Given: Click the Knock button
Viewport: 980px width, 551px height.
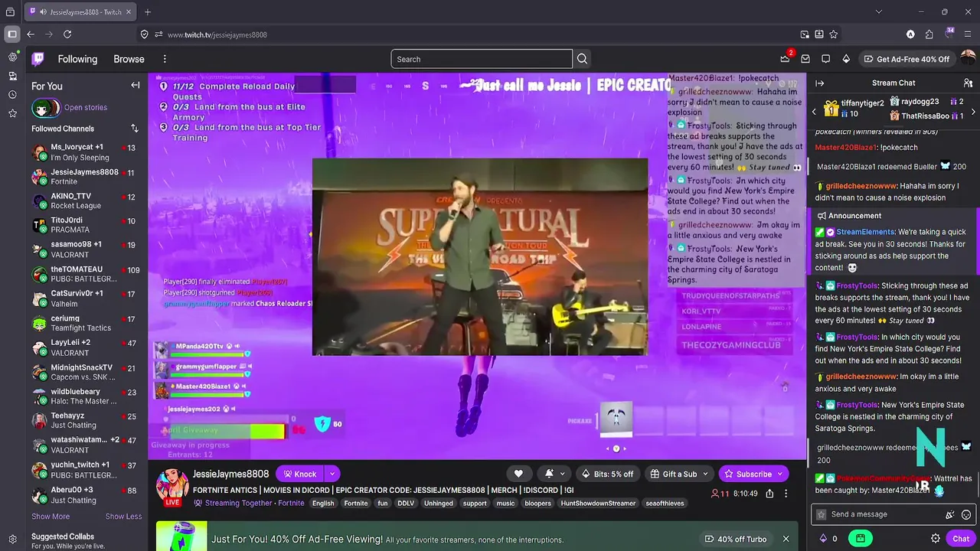Looking at the screenshot, I should (299, 474).
